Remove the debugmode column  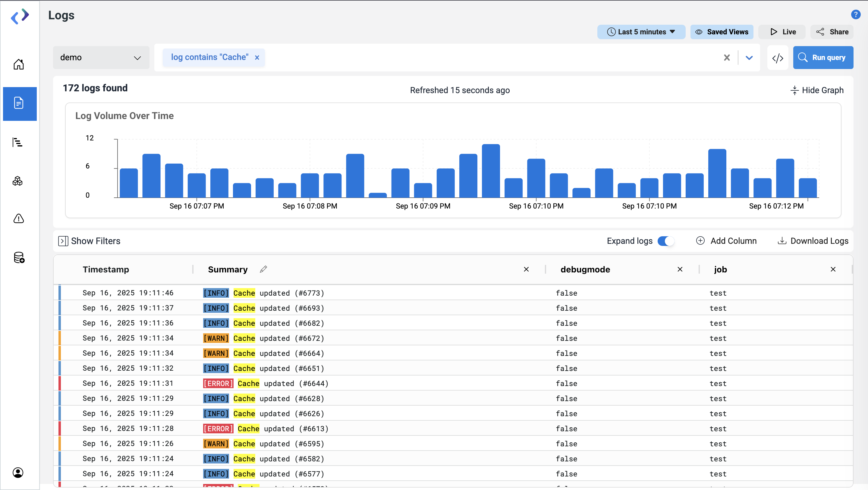pos(680,269)
